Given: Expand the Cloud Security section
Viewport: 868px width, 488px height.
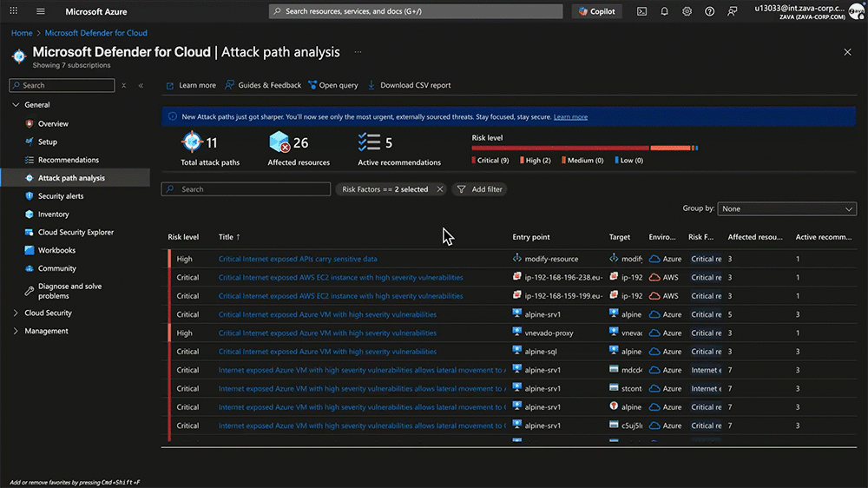Looking at the screenshot, I should point(48,313).
